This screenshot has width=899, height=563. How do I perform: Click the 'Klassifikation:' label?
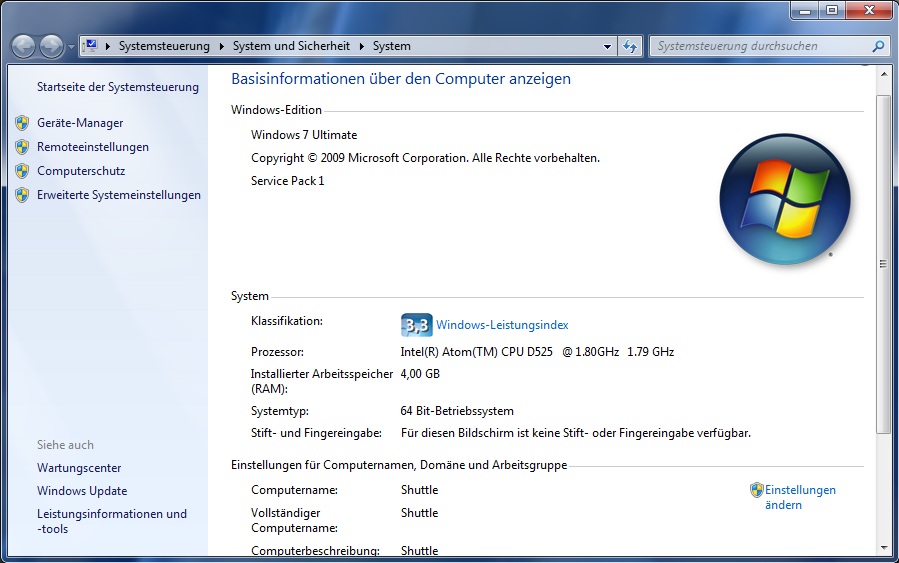(287, 321)
